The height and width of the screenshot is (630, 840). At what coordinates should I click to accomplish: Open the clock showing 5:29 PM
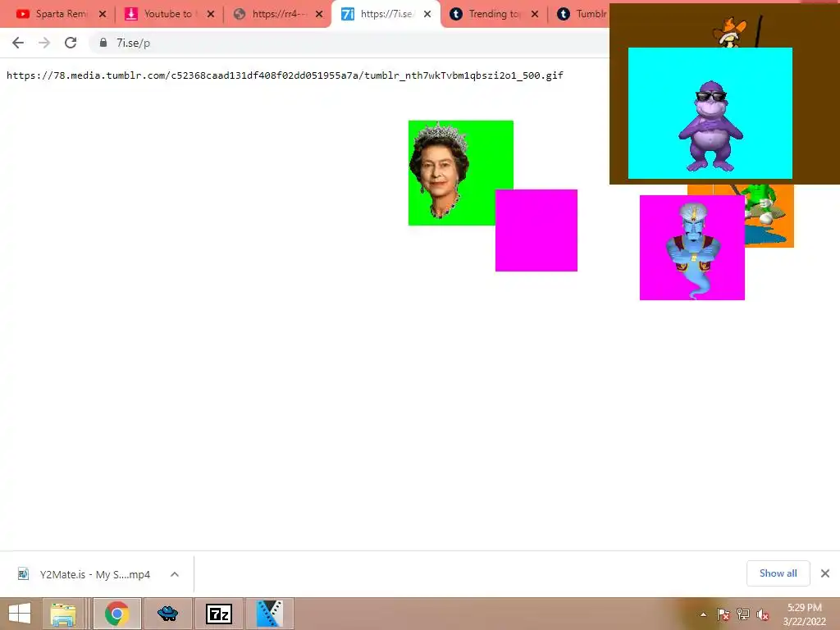(x=805, y=614)
